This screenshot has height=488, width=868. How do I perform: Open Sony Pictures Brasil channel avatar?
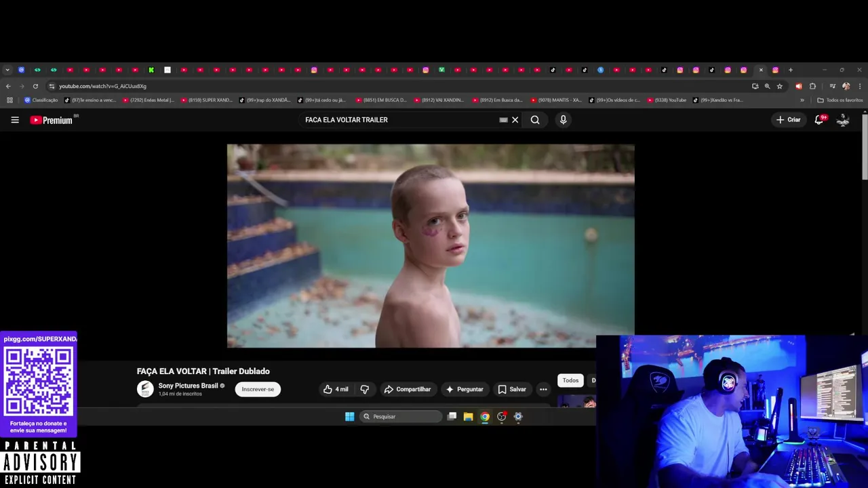click(145, 389)
